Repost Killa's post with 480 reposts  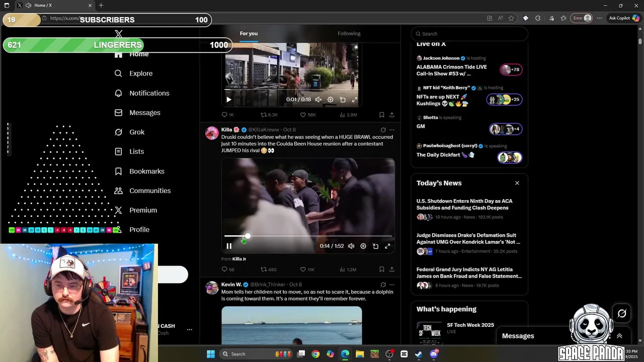(x=268, y=269)
